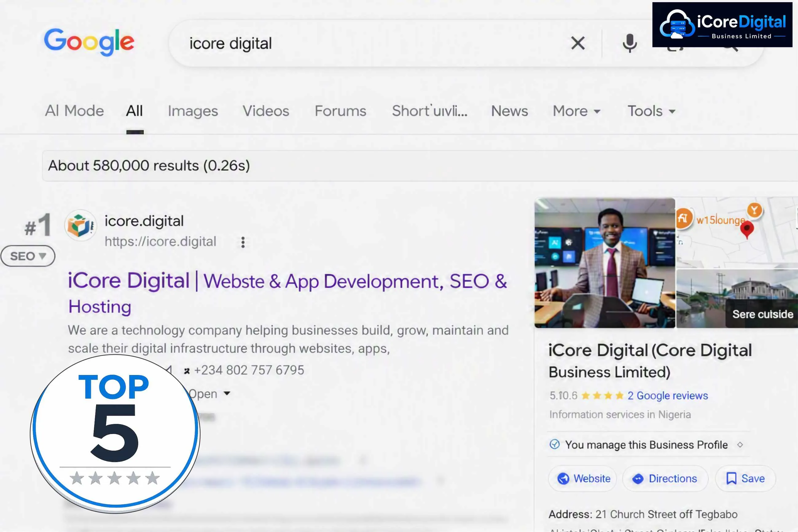Switch to Images tab
The image size is (798, 532).
pyautogui.click(x=193, y=111)
